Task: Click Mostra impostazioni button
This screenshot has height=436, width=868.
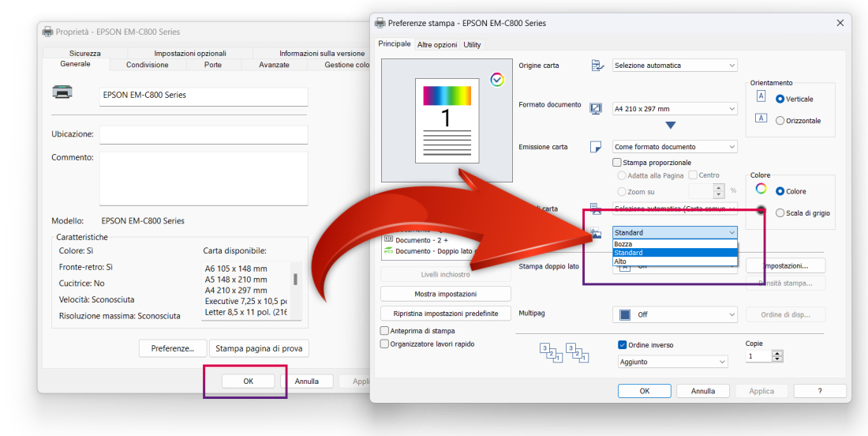Action: click(x=446, y=294)
